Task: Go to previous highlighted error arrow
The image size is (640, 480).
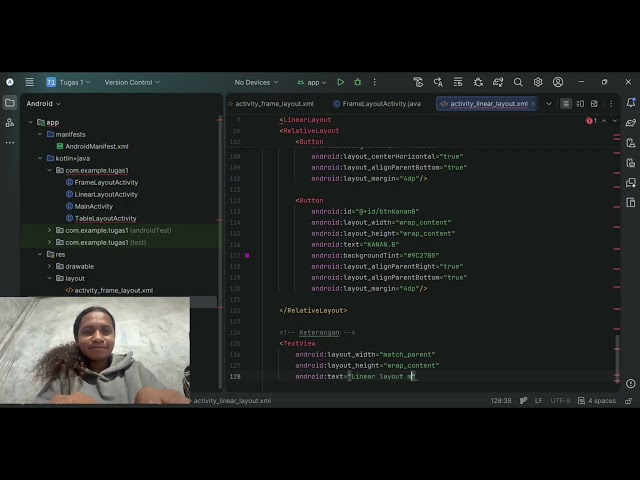Action: pos(604,120)
